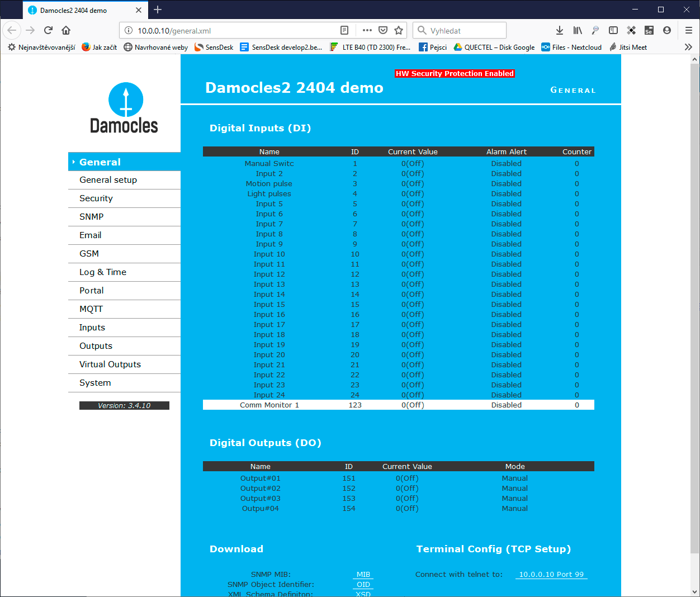Screen dimensions: 700x597
Task: Open the downloads panel
Action: [560, 30]
